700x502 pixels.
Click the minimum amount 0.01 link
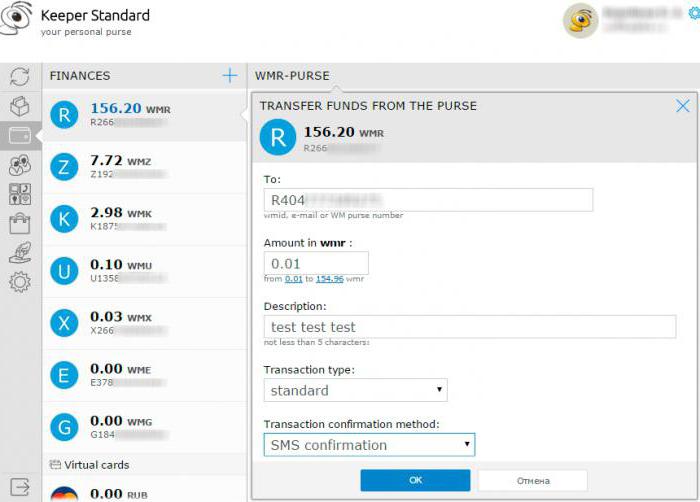(x=294, y=279)
